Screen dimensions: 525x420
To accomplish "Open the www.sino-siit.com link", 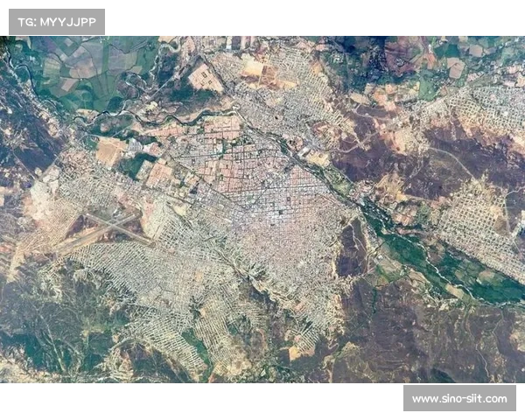I will coord(459,399).
